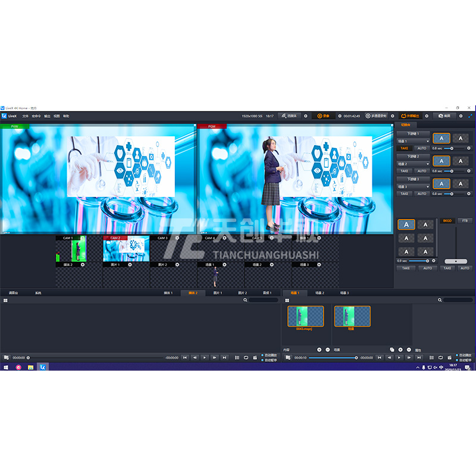Switch to the audio mixer tab at bottom-left
The image size is (476, 476).
13,293
